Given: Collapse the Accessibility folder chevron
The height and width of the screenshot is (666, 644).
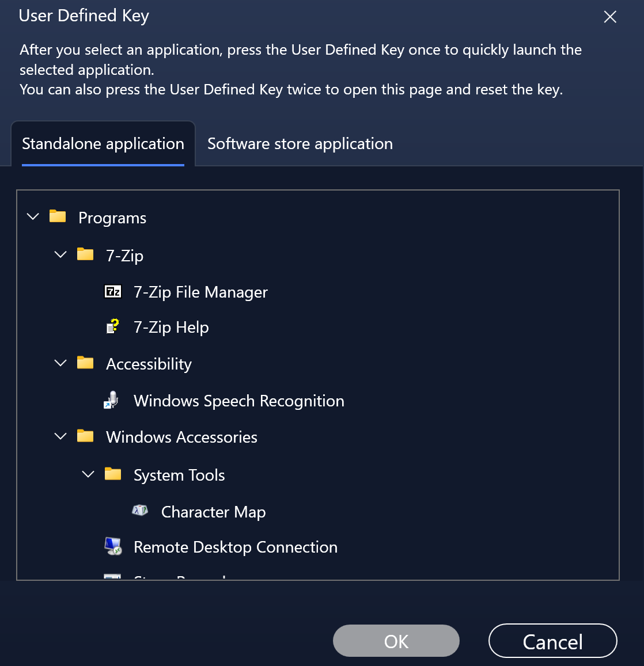Looking at the screenshot, I should click(60, 363).
